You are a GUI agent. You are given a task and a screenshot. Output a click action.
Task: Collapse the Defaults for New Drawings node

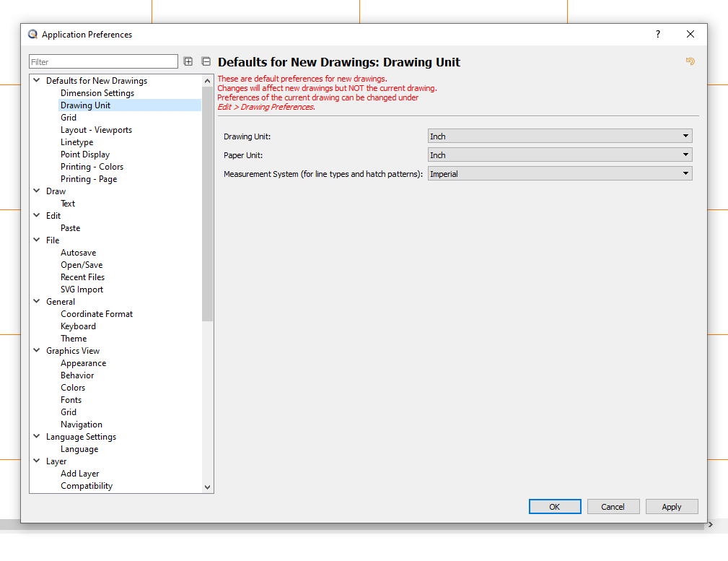click(37, 81)
